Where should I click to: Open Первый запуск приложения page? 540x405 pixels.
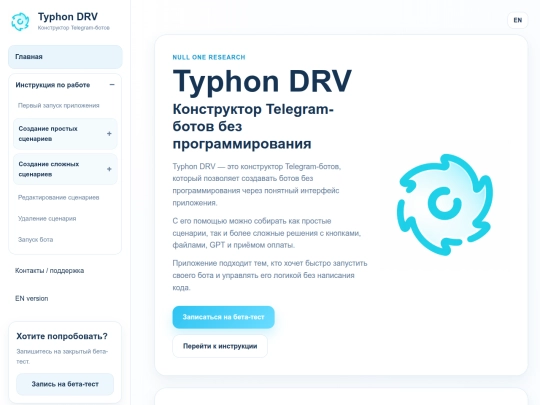[59, 106]
